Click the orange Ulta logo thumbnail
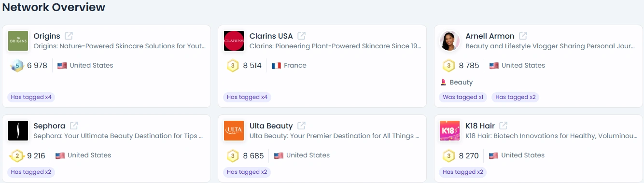The width and height of the screenshot is (644, 183). (234, 131)
